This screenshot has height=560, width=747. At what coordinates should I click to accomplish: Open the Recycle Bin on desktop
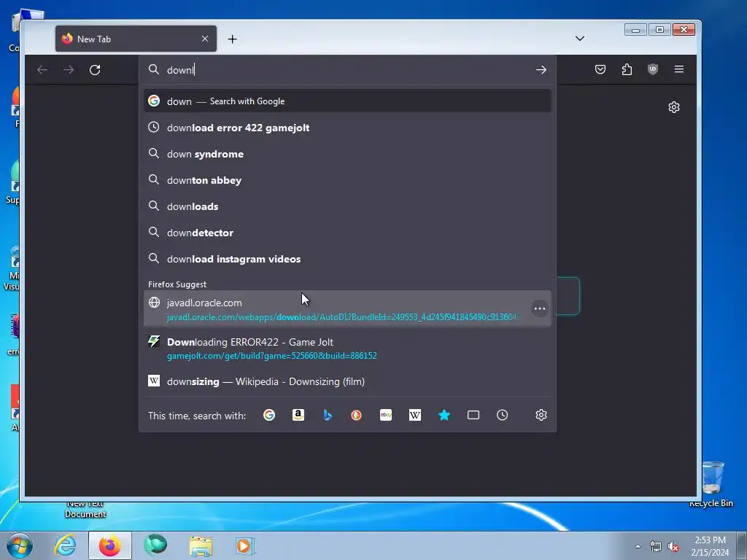point(712,484)
